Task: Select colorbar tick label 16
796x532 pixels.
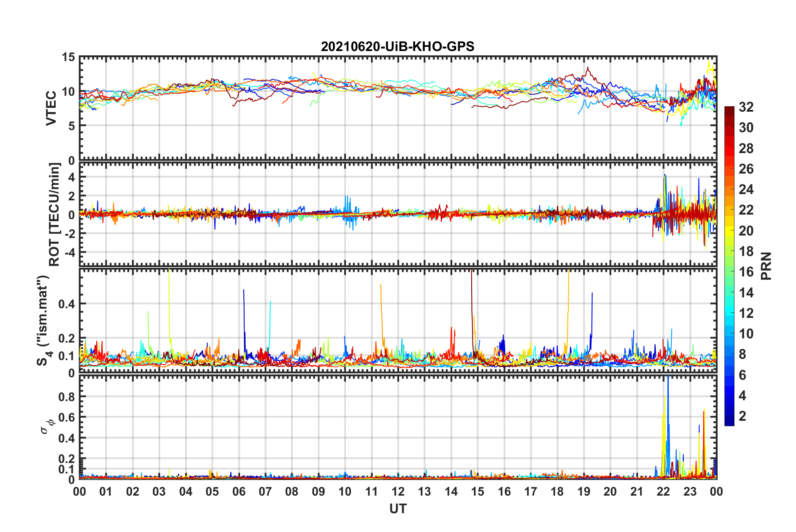Action: (746, 272)
